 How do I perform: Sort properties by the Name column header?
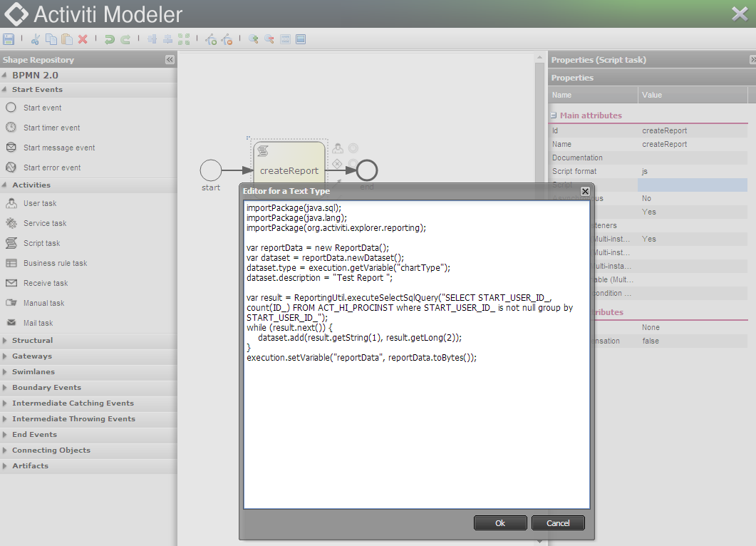593,95
